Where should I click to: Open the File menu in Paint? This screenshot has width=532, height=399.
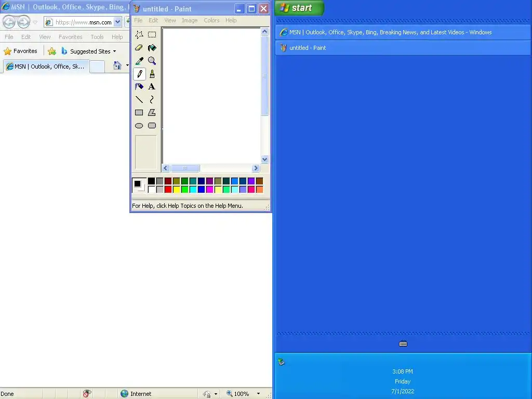[138, 20]
